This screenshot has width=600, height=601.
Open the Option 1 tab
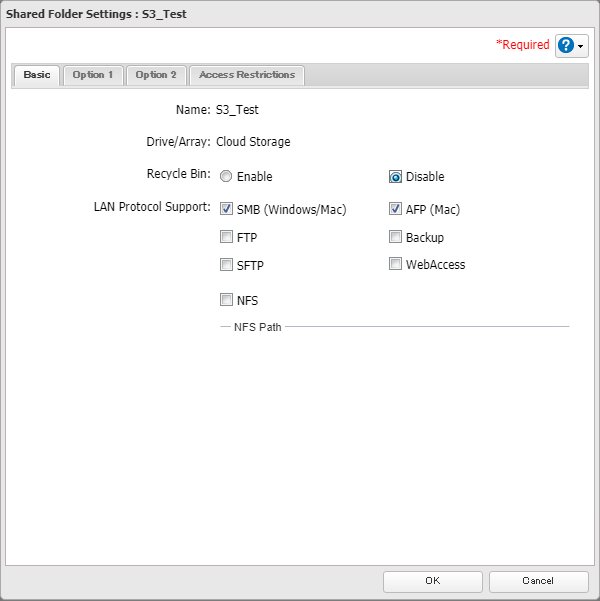(93, 75)
